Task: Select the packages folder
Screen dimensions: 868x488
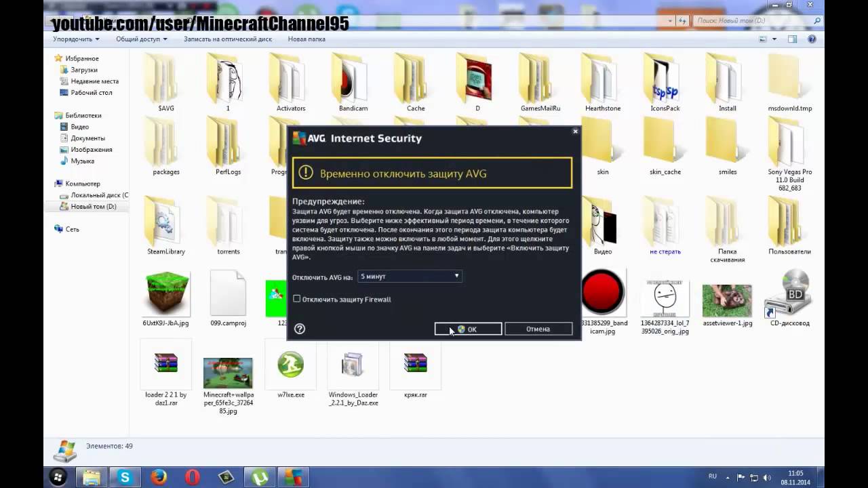Action: [x=166, y=146]
